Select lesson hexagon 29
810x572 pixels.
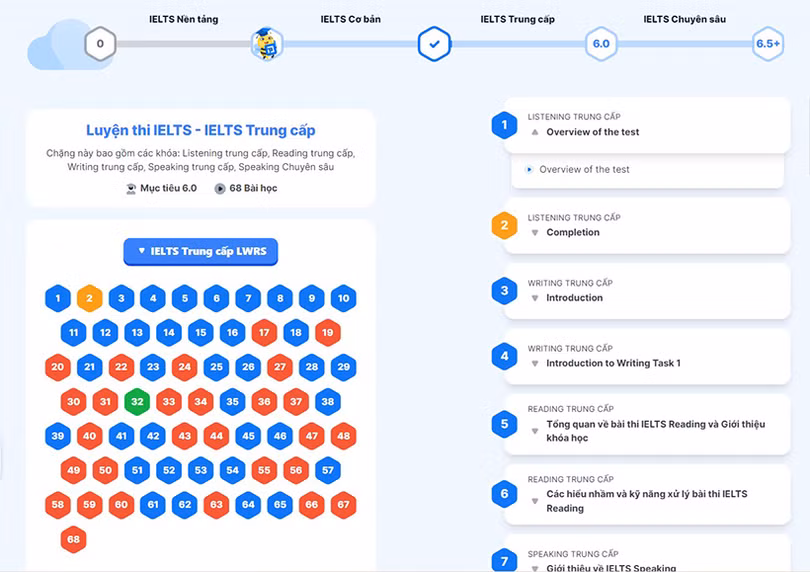click(x=344, y=367)
